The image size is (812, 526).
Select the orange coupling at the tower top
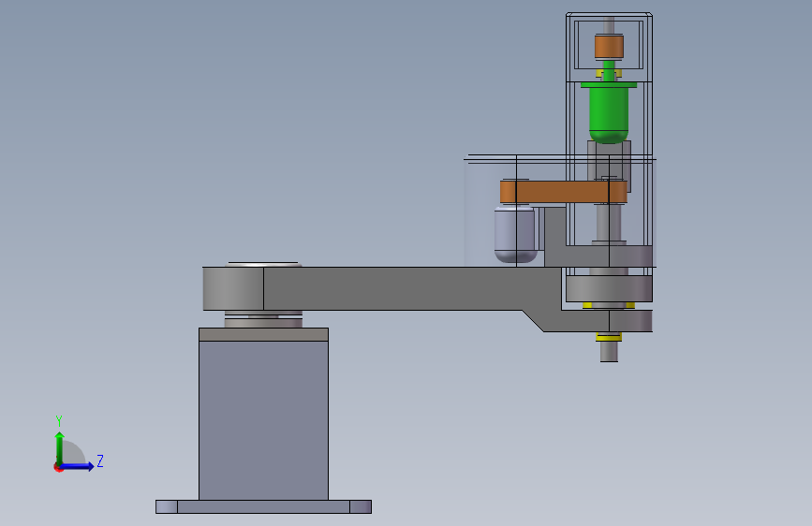[x=609, y=47]
